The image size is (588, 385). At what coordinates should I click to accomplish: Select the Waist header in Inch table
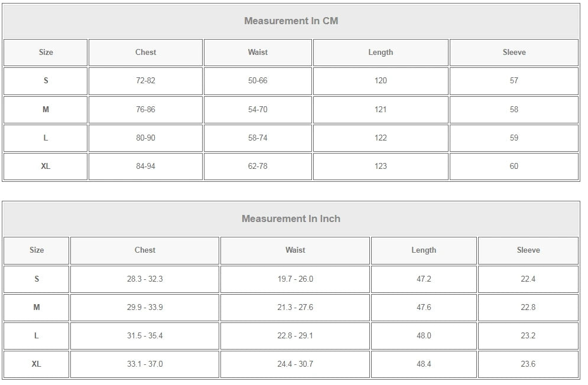295,250
